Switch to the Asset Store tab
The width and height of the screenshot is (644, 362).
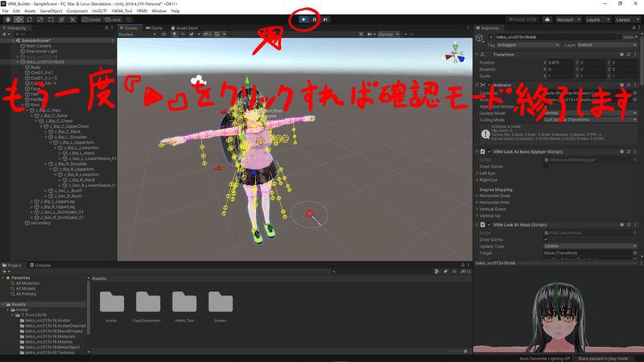tap(184, 28)
